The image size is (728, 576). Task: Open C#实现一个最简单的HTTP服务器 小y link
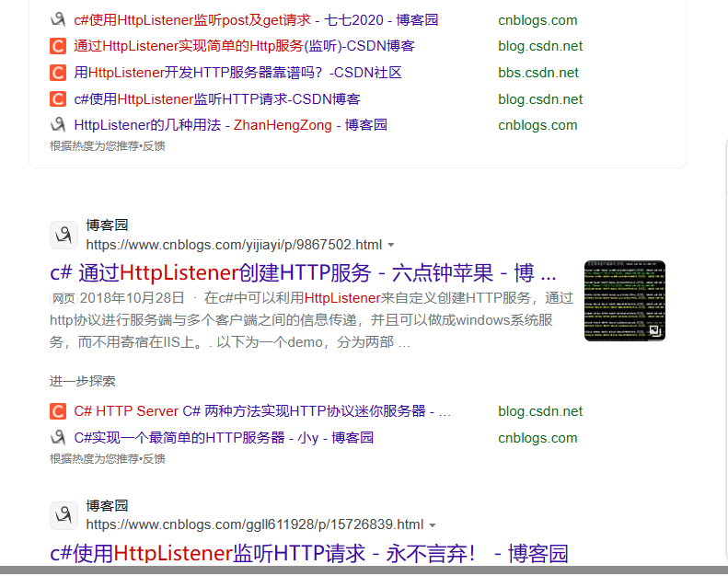click(x=224, y=438)
